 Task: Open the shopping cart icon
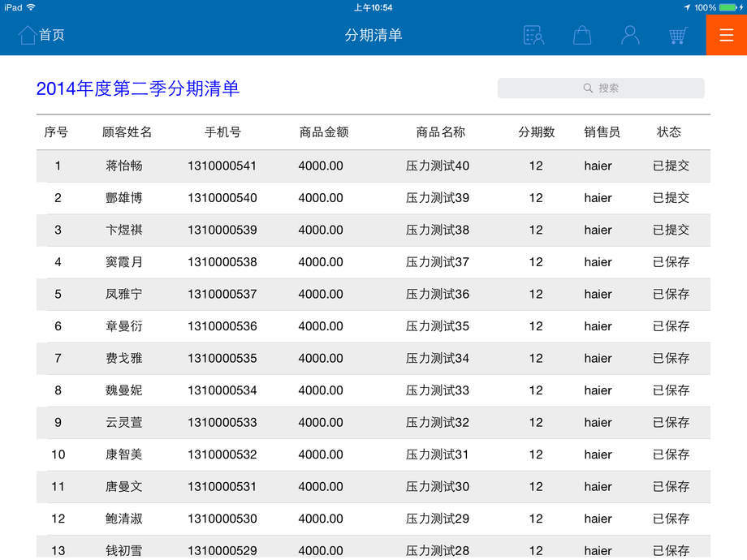pyautogui.click(x=678, y=35)
